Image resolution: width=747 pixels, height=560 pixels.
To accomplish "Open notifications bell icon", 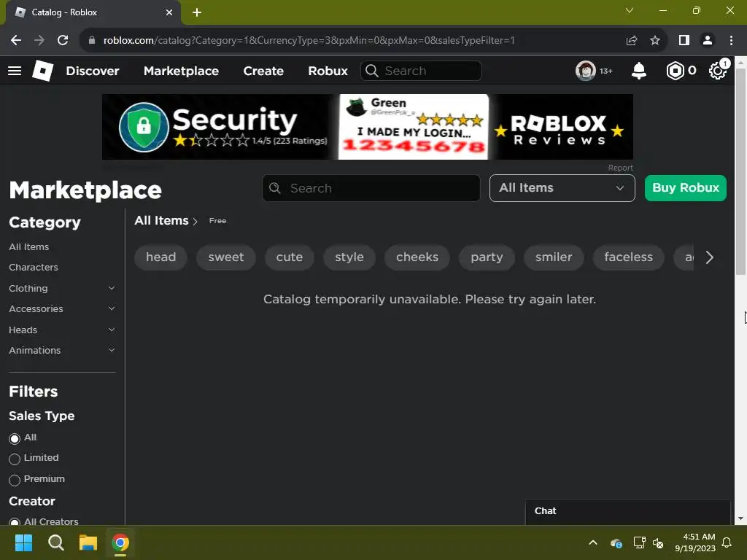I will (638, 71).
